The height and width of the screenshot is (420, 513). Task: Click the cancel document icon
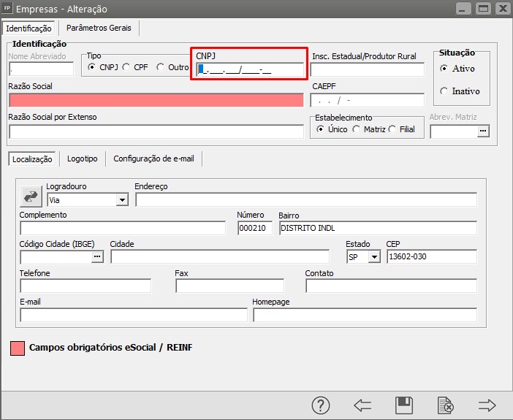pos(445,405)
